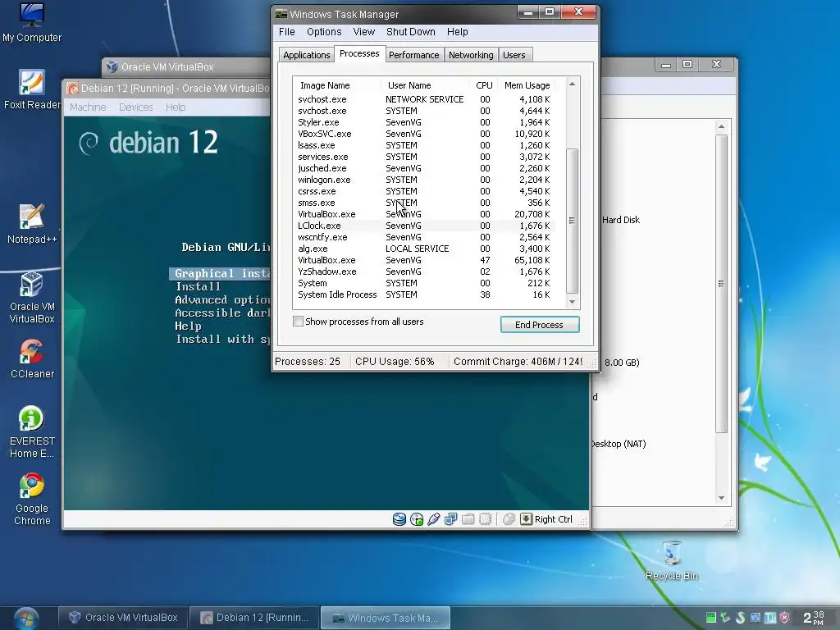Select the VBoxSVC.exe process row
This screenshot has height=630, width=840.
point(424,134)
